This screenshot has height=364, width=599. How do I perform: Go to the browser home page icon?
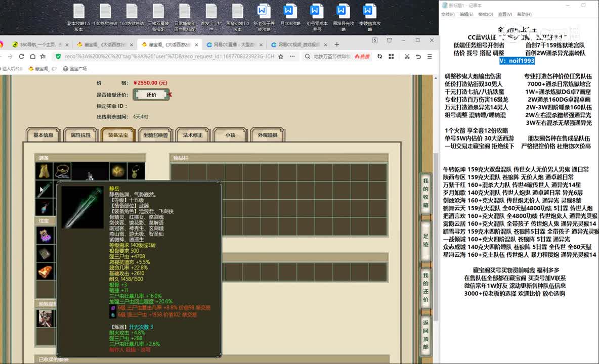[33, 57]
